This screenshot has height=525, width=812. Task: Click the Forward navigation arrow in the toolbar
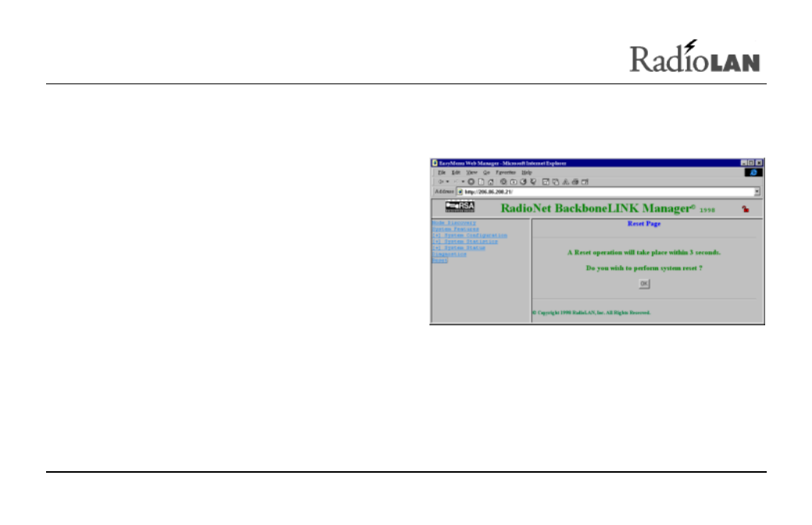455,182
